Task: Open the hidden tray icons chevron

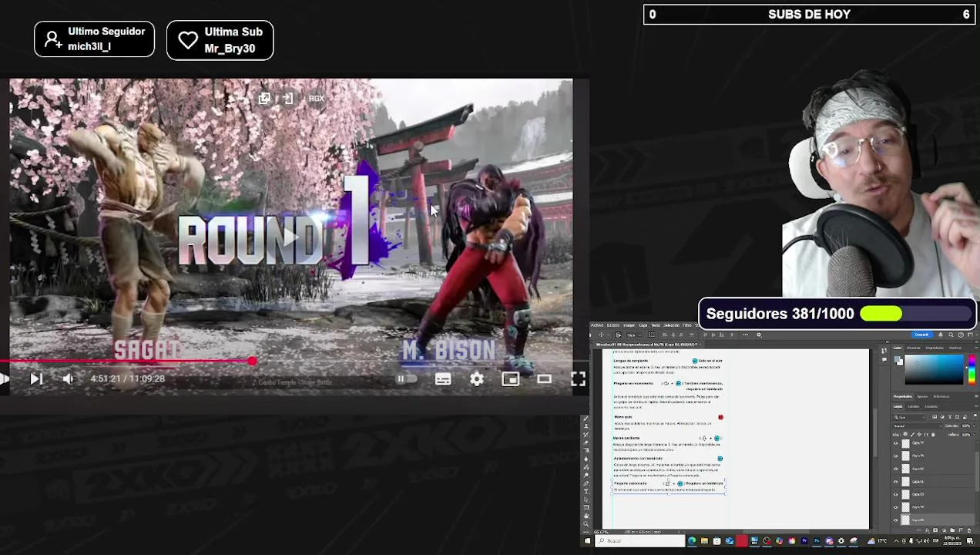Action: click(x=896, y=541)
